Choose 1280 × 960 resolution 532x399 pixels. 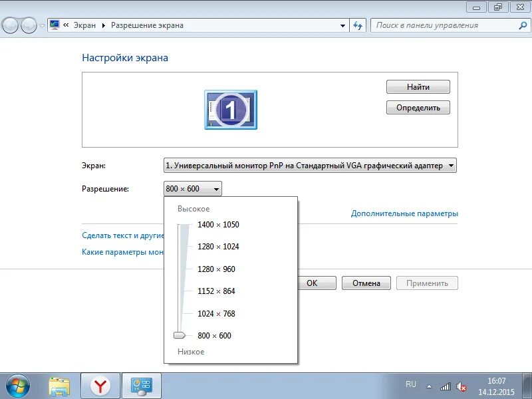(216, 269)
